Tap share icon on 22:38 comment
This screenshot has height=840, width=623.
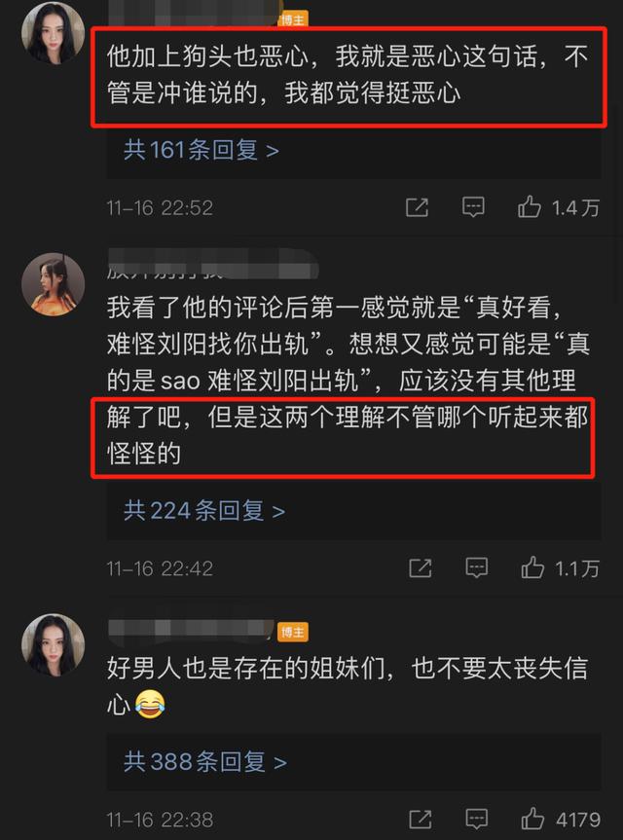pos(420,820)
